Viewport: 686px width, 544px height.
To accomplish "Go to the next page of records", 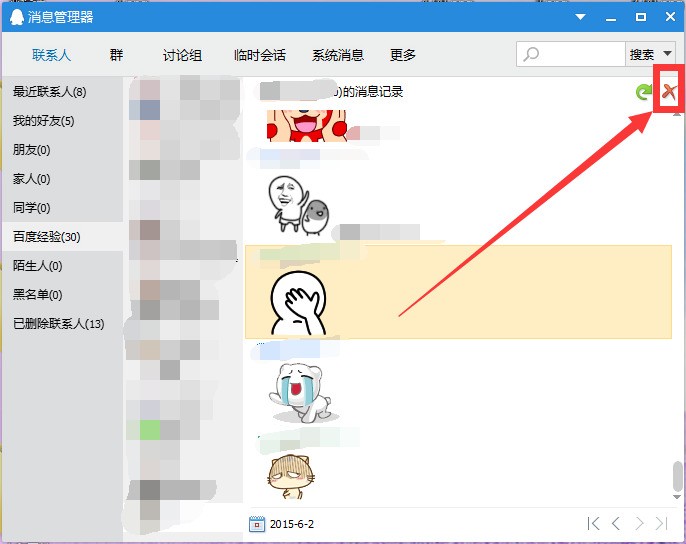I will tap(639, 523).
